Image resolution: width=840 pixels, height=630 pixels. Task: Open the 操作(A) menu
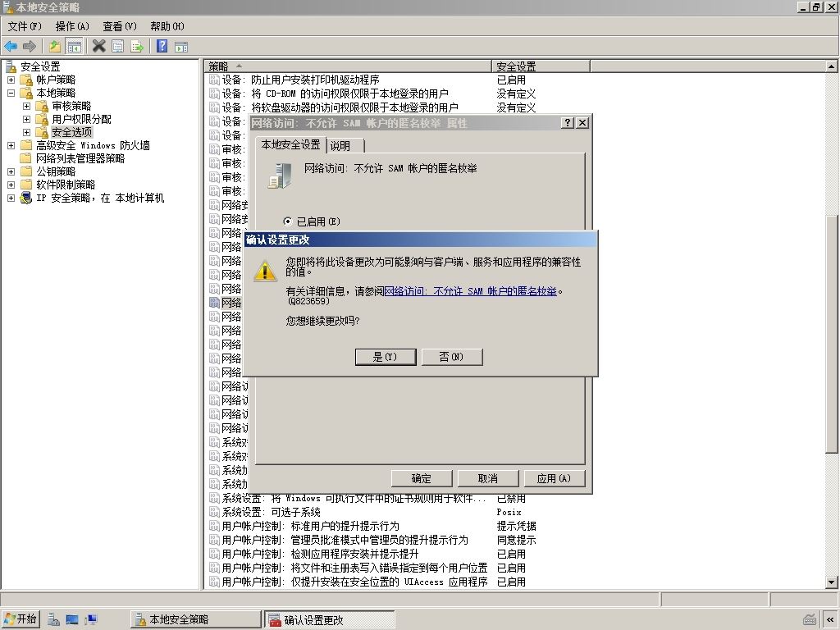(72, 26)
